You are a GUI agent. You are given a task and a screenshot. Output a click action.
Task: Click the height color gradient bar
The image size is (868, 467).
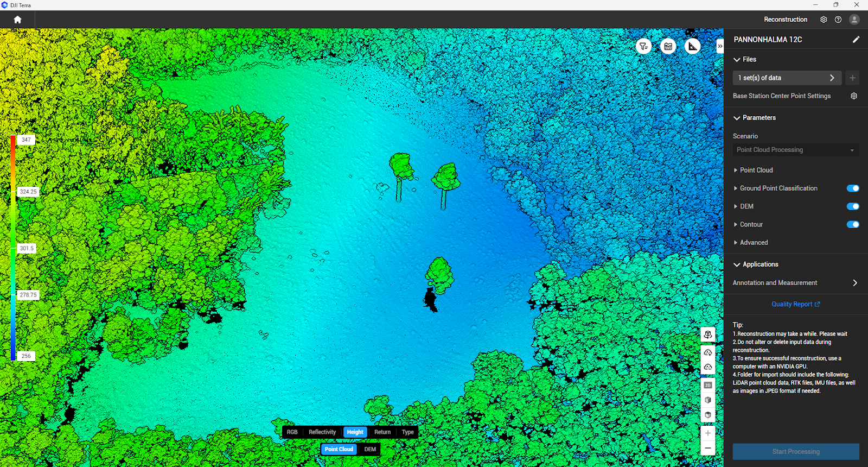coord(13,248)
